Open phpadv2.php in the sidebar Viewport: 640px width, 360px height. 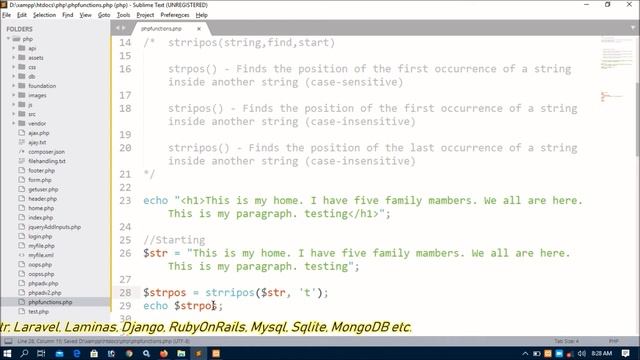pyautogui.click(x=44, y=293)
